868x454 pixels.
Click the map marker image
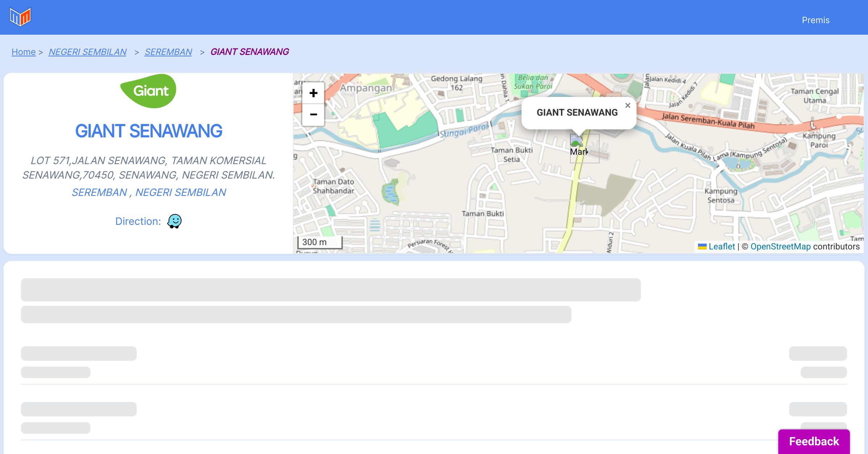576,140
